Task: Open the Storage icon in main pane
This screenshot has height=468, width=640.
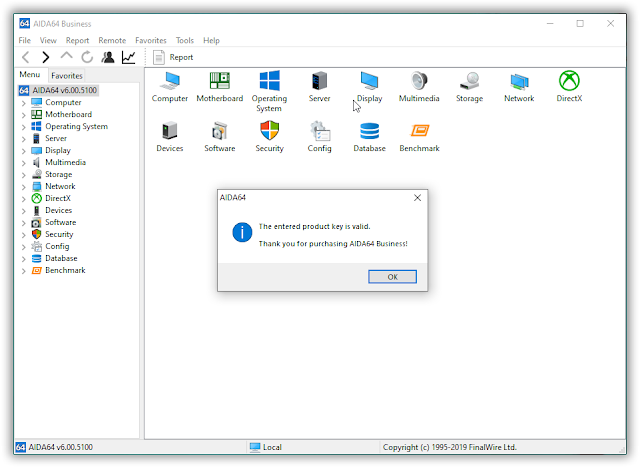Action: click(469, 81)
